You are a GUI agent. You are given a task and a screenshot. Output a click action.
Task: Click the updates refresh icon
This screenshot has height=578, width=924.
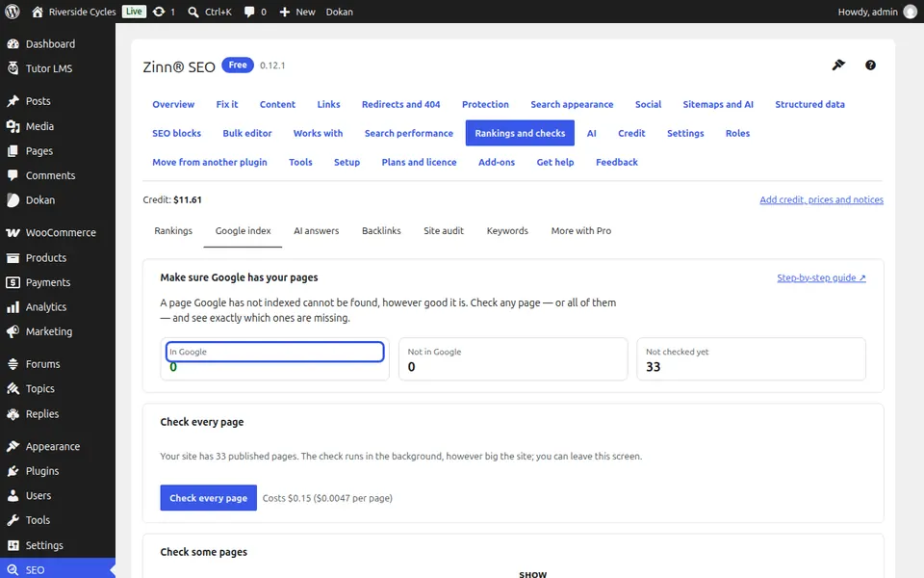click(x=159, y=12)
